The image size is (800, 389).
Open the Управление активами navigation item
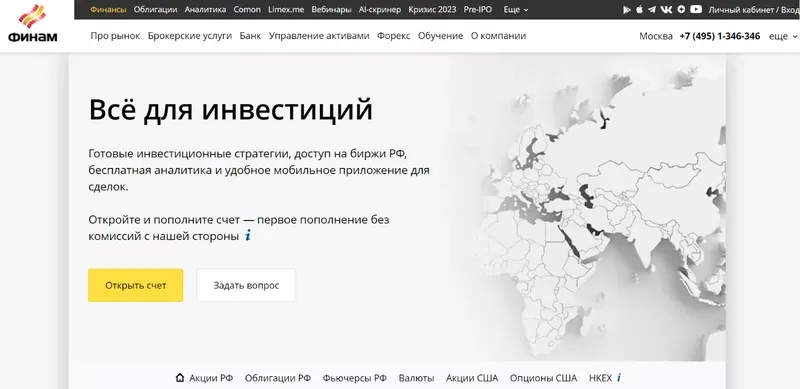[319, 36]
